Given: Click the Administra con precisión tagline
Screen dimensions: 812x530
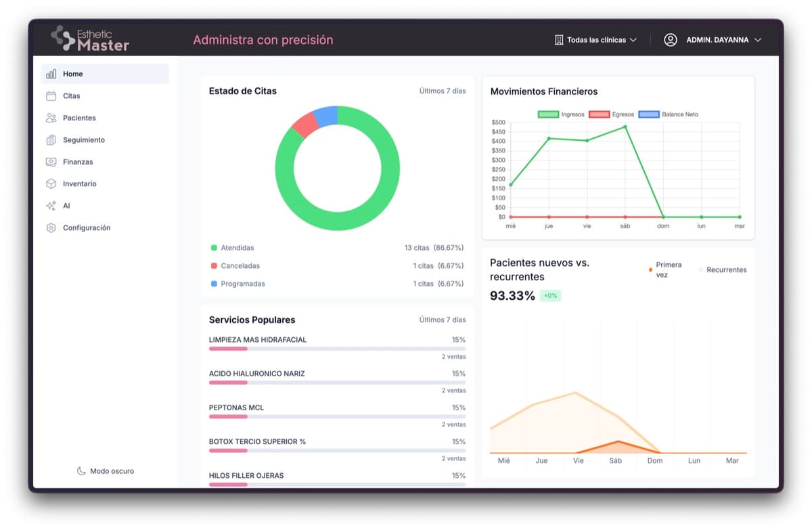Looking at the screenshot, I should (263, 40).
